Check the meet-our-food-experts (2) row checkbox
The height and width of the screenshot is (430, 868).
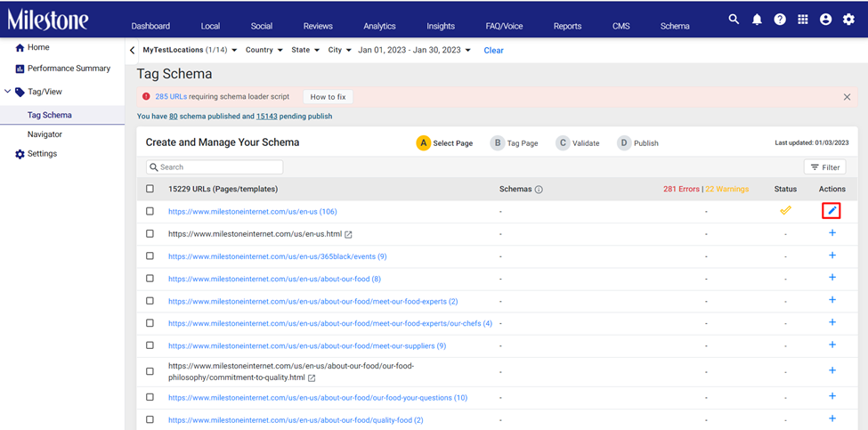click(150, 301)
